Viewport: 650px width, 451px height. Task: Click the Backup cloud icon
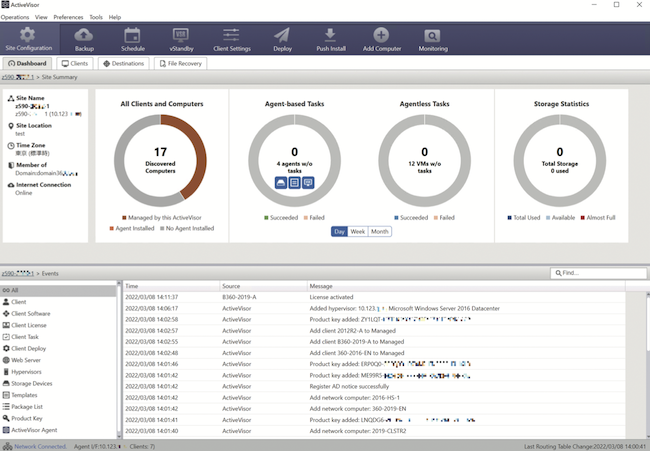tap(84, 40)
